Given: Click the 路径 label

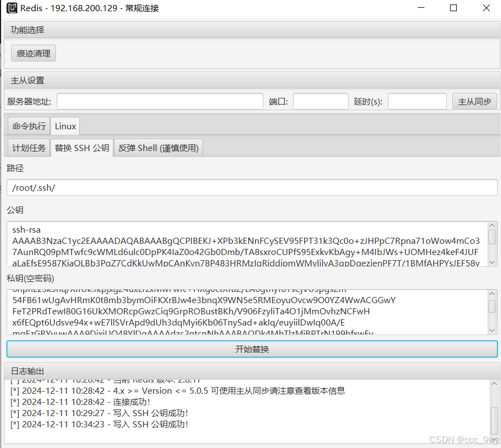Looking at the screenshot, I should pos(15,168).
